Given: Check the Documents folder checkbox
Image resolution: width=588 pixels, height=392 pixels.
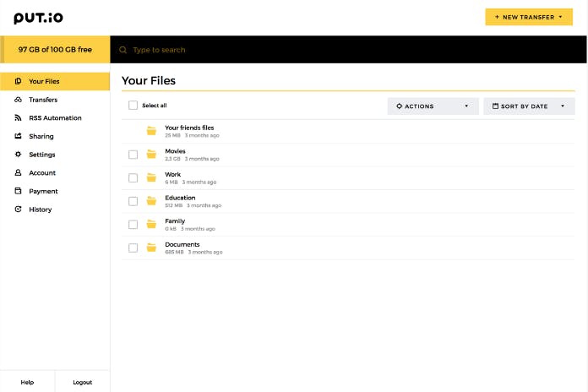Looking at the screenshot, I should click(x=133, y=248).
